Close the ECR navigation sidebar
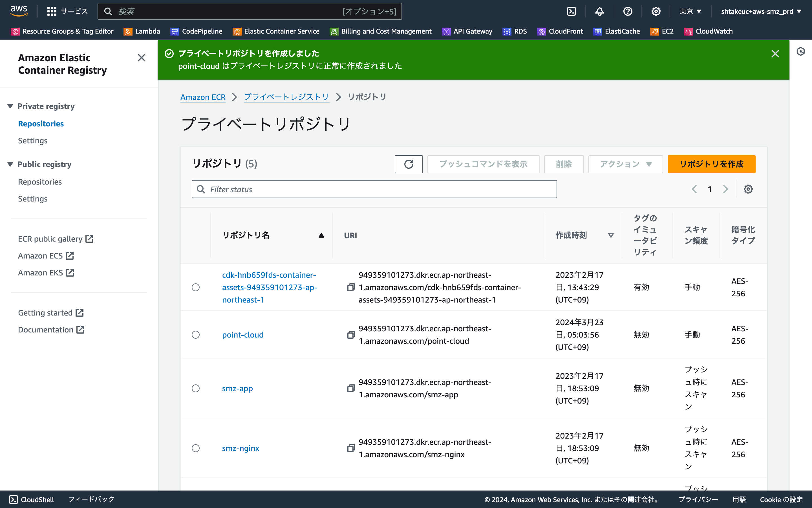The height and width of the screenshot is (508, 812). [x=142, y=58]
